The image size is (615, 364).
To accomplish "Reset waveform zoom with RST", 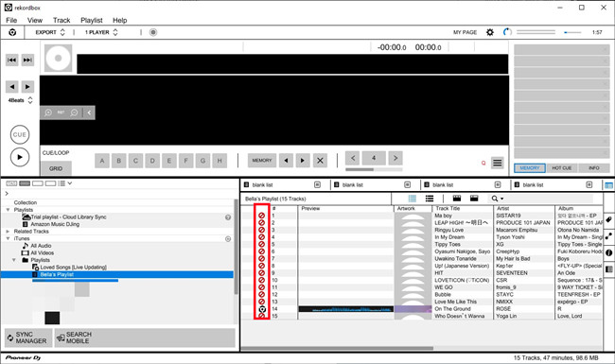I will coord(61,113).
